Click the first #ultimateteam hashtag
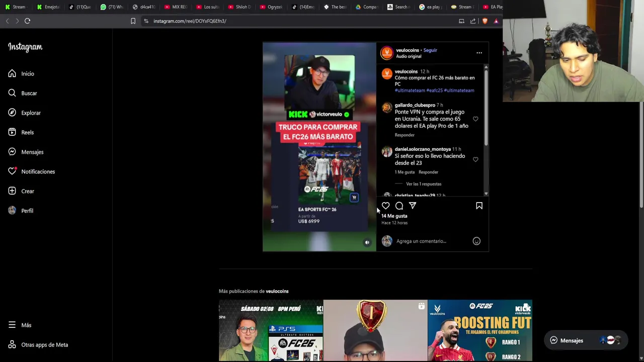 tap(410, 90)
